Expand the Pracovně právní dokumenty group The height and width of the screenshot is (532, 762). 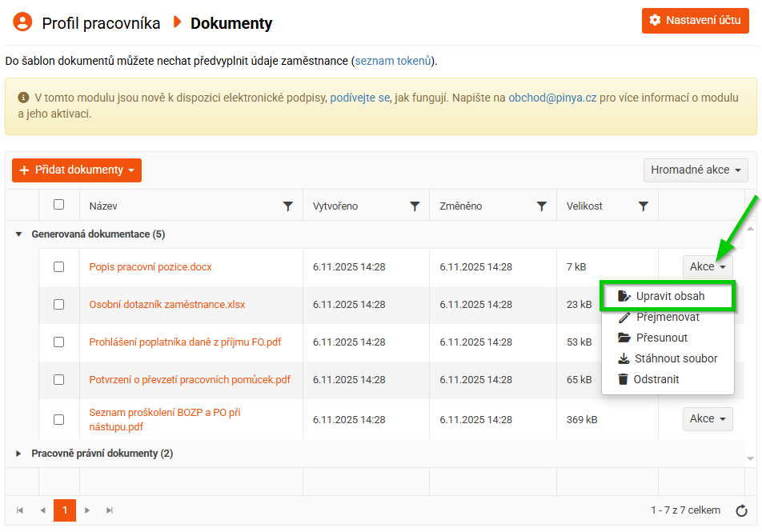19,454
